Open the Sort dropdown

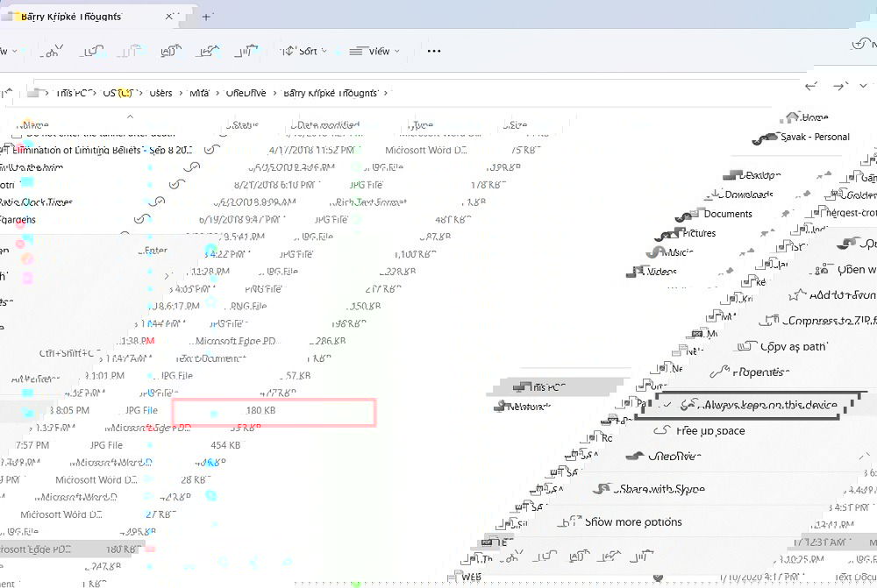click(303, 51)
